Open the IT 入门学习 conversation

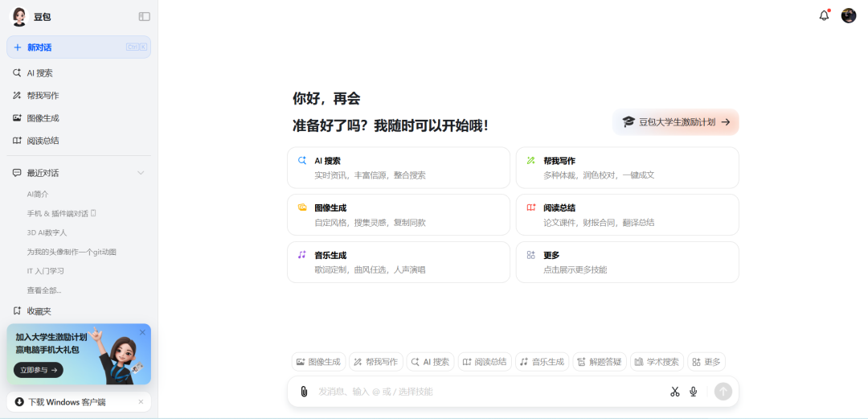click(x=45, y=271)
